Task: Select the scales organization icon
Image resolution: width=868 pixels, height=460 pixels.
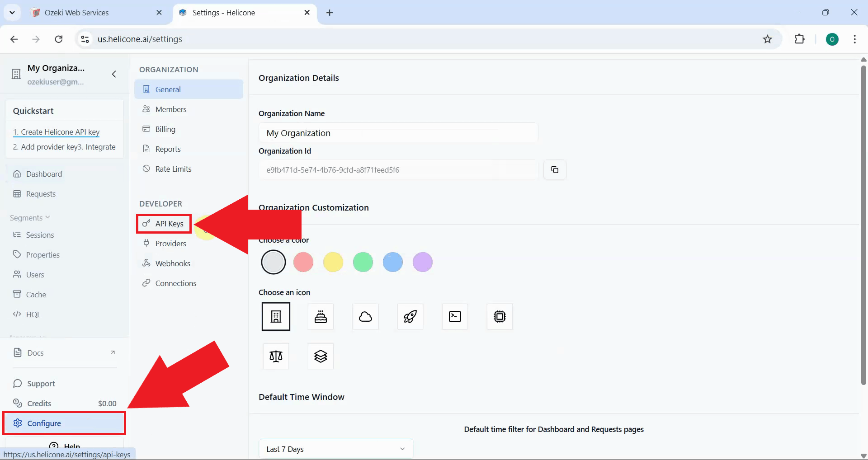Action: [x=275, y=356]
